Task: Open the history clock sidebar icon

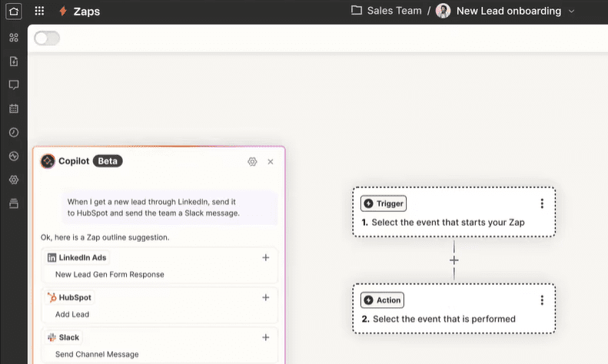Action: tap(14, 132)
